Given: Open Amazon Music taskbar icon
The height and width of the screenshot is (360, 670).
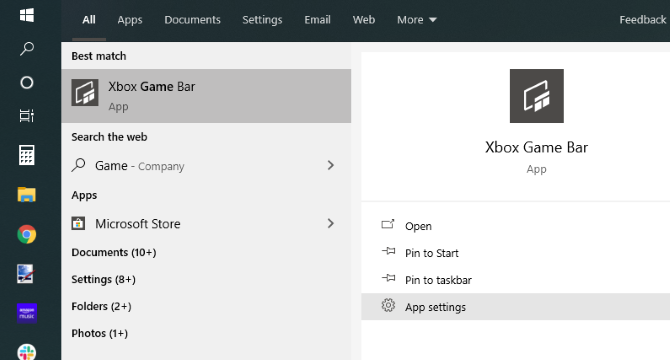Looking at the screenshot, I should pos(26,313).
